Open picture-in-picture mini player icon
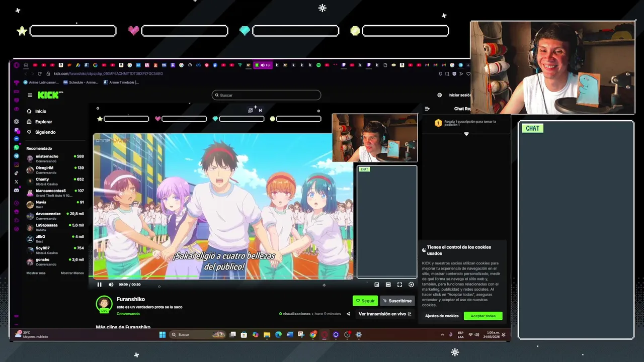Image resolution: width=644 pixels, height=362 pixels. pos(376,285)
